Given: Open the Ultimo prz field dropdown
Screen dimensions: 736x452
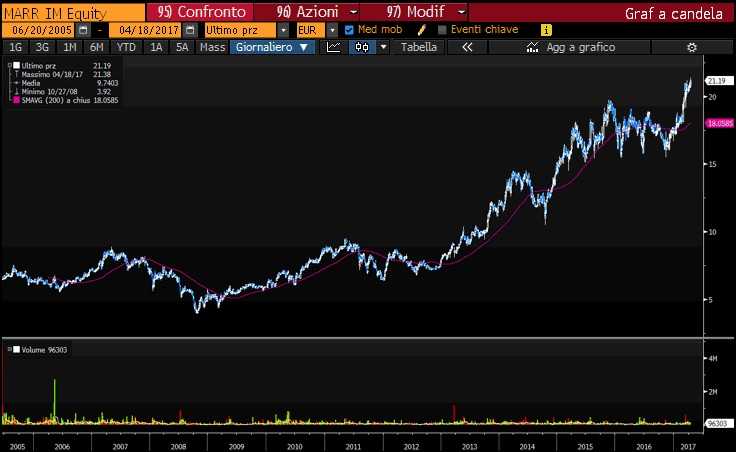Looking at the screenshot, I should 283,30.
